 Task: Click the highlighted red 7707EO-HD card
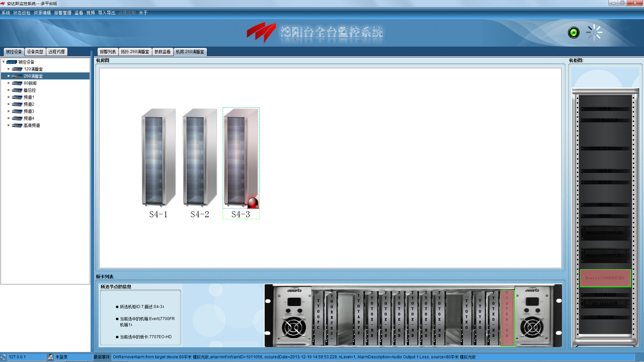click(x=507, y=317)
